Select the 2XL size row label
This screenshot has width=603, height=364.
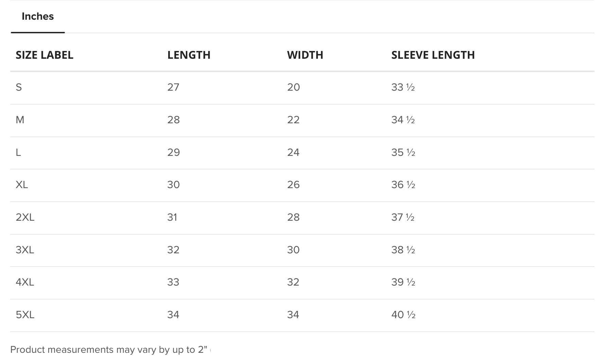(25, 217)
